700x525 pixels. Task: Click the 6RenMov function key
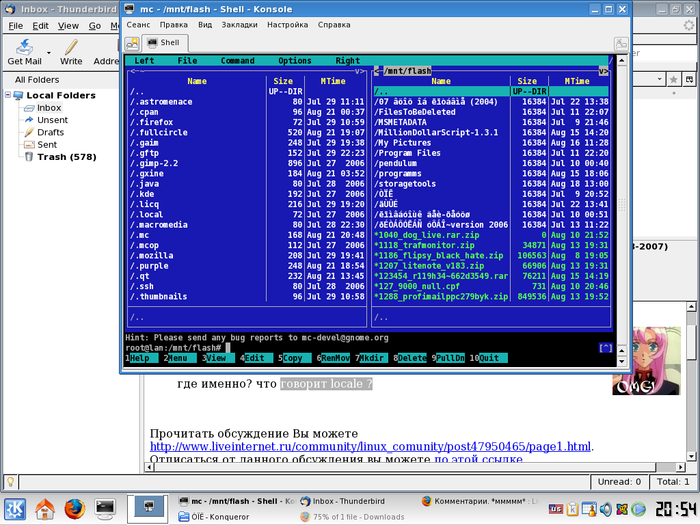click(x=333, y=358)
